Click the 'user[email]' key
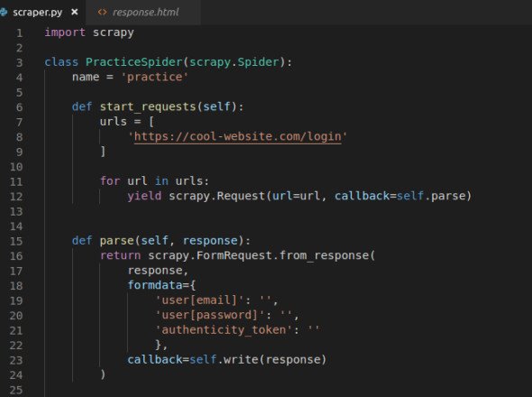532x397 pixels. (x=199, y=300)
